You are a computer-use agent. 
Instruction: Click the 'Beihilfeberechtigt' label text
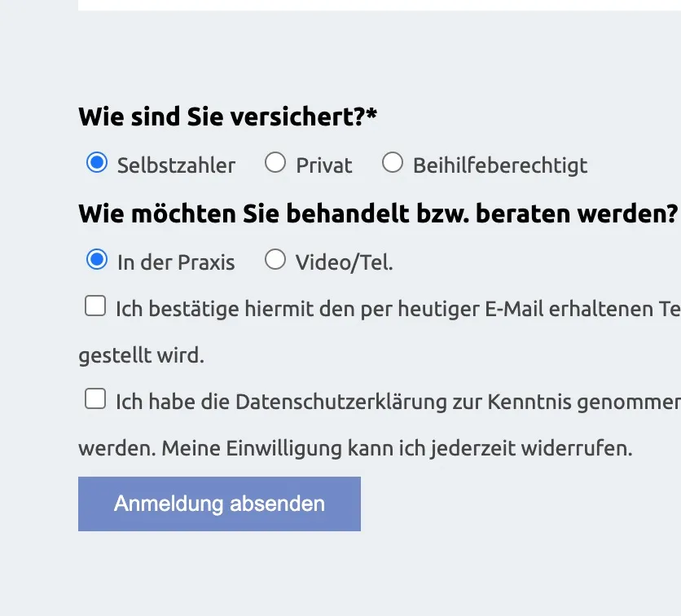point(500,166)
